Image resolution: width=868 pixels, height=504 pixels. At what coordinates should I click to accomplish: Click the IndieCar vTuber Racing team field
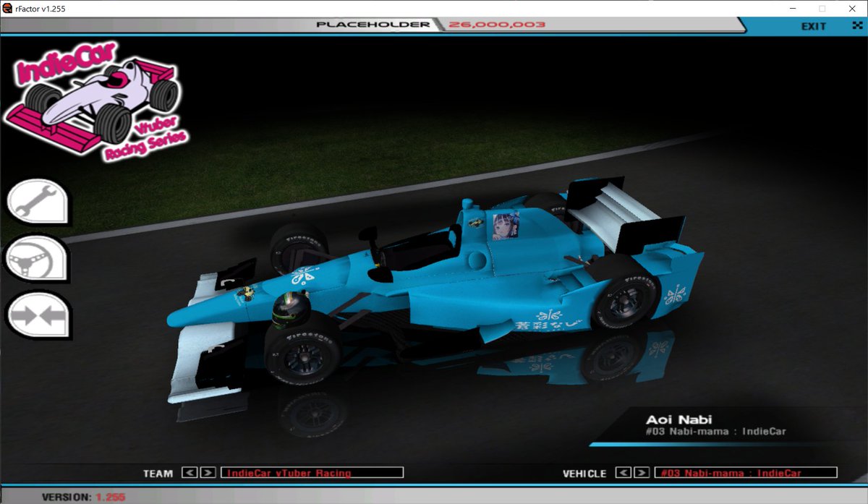[312, 473]
